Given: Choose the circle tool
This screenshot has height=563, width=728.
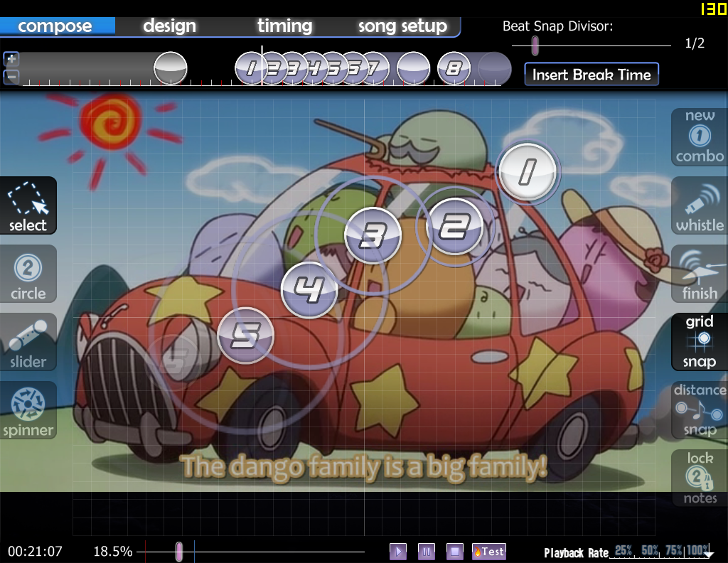Looking at the screenshot, I should [x=28, y=274].
